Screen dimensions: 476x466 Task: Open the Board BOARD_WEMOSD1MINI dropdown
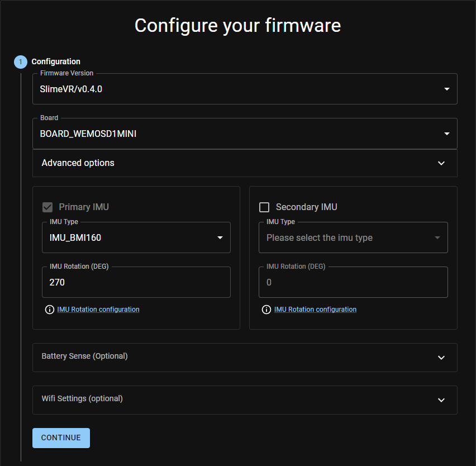click(235, 134)
